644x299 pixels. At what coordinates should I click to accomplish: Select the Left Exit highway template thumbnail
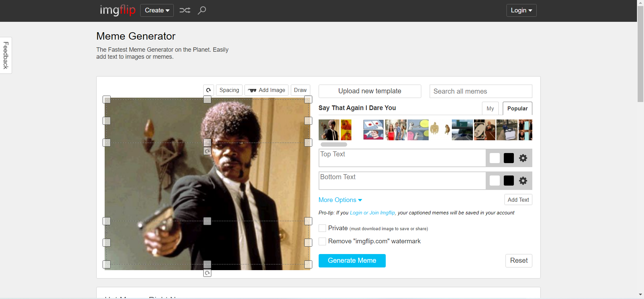coord(462,130)
